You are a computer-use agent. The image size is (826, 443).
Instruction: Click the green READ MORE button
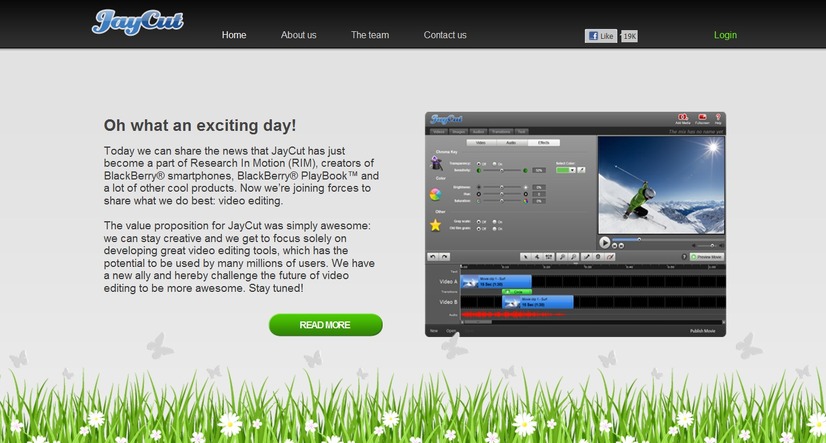pyautogui.click(x=326, y=325)
